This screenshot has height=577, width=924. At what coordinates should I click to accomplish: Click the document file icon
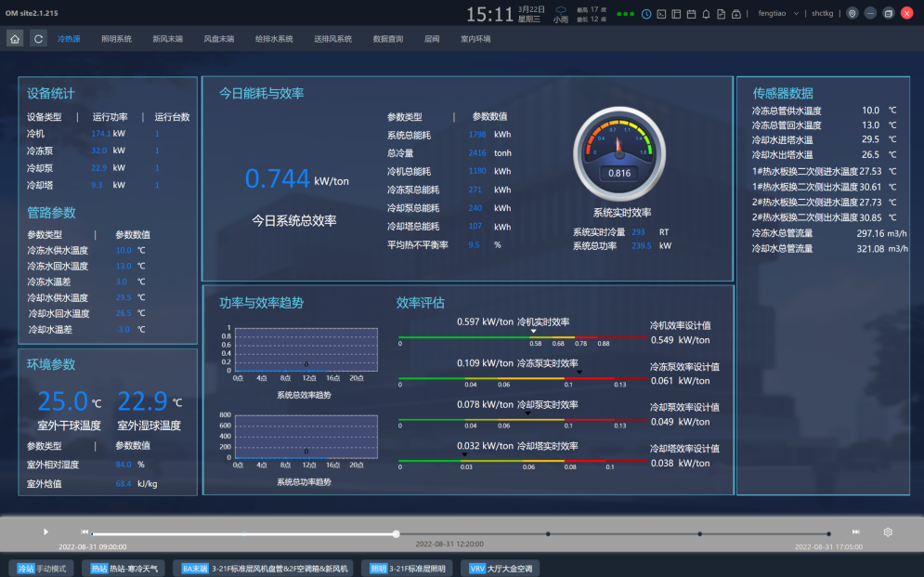[721, 14]
